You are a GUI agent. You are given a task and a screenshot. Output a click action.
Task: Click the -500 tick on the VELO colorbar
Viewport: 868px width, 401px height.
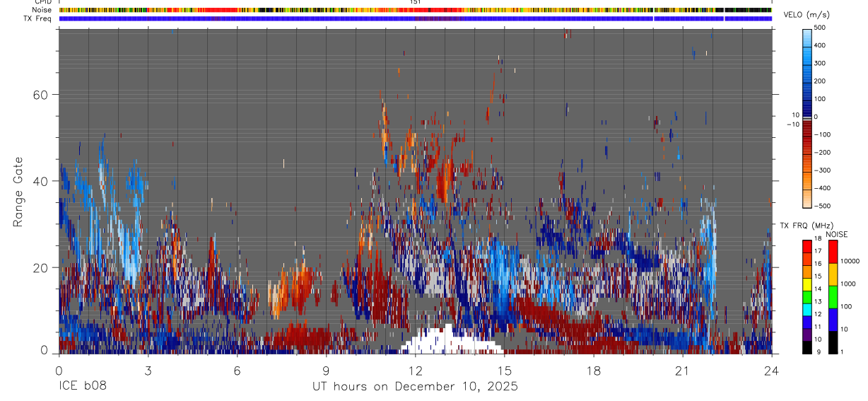(x=821, y=206)
